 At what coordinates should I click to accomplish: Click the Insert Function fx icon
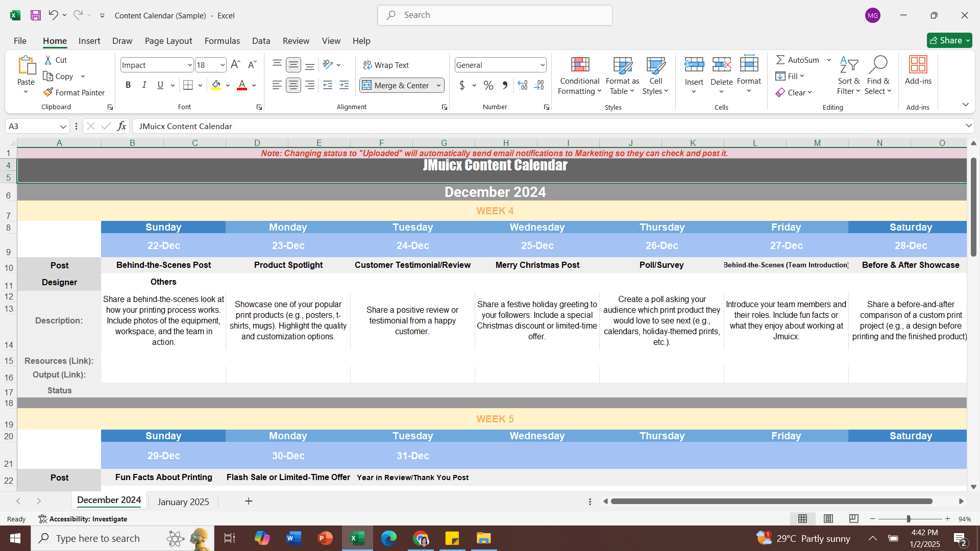pos(121,126)
